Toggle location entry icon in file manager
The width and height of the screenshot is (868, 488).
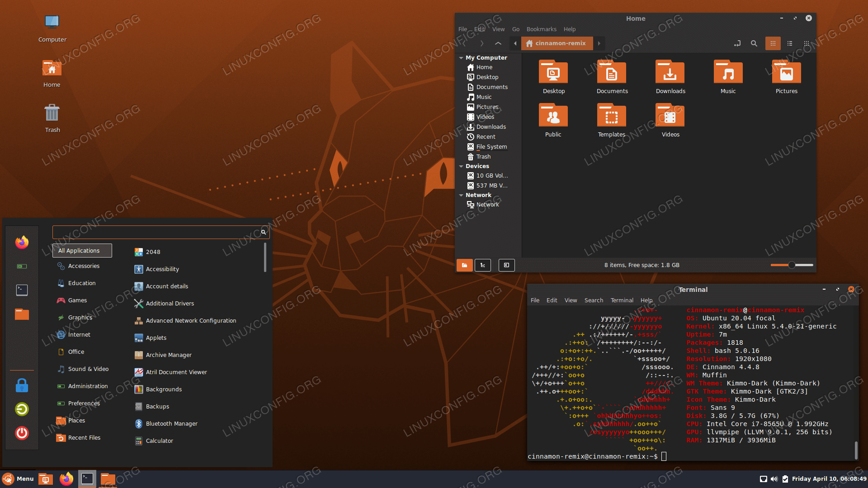(737, 43)
